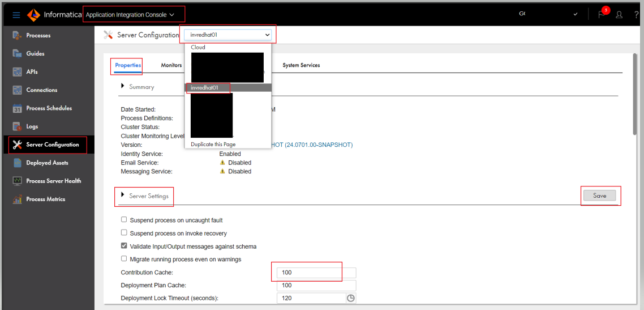Click the Process Schedules calendar icon
Viewport: 644px width, 310px height.
pos(17,109)
